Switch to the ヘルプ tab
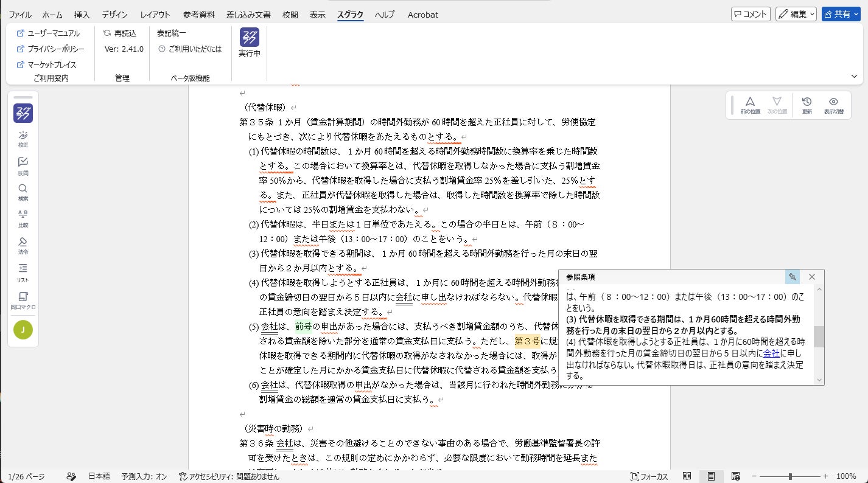This screenshot has width=868, height=483. coord(384,15)
